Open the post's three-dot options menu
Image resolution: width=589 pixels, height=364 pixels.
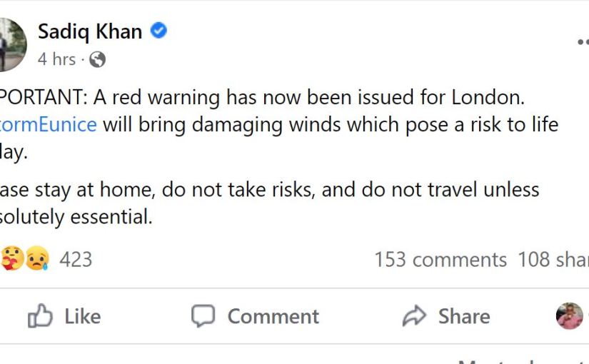click(x=583, y=43)
